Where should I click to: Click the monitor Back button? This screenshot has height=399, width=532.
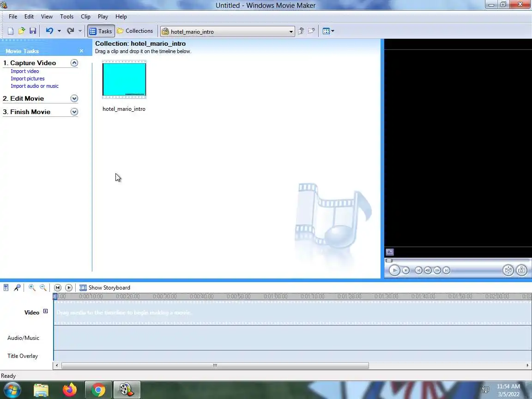(419, 271)
